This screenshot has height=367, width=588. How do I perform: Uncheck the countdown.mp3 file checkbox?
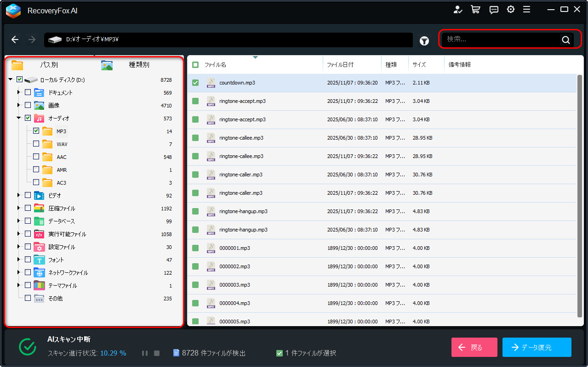tap(195, 83)
